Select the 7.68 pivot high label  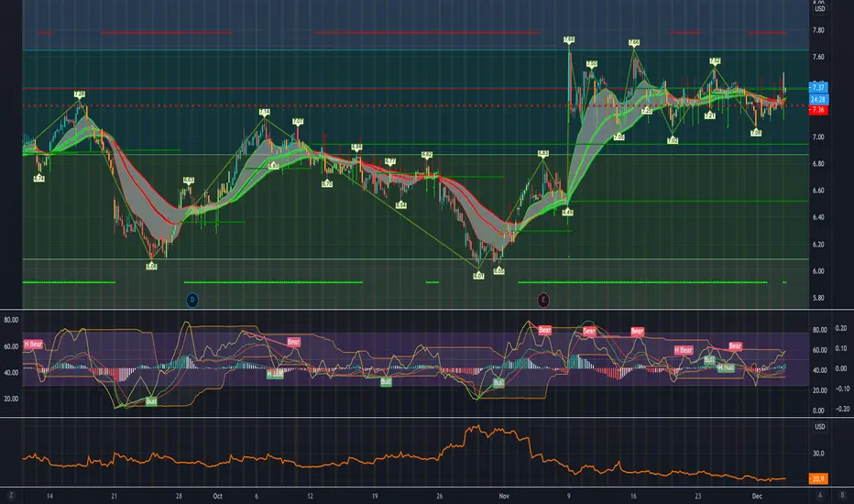pos(569,39)
